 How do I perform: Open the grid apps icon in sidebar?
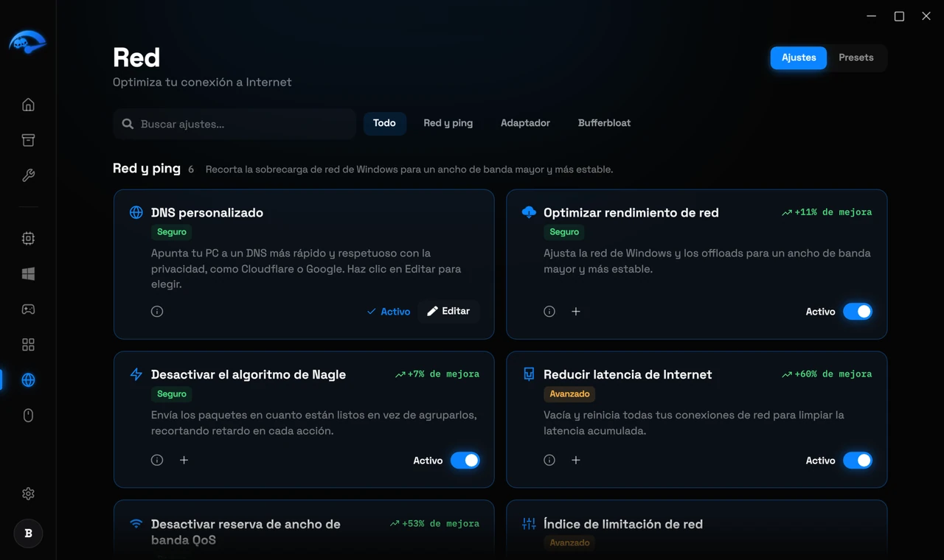pos(28,345)
